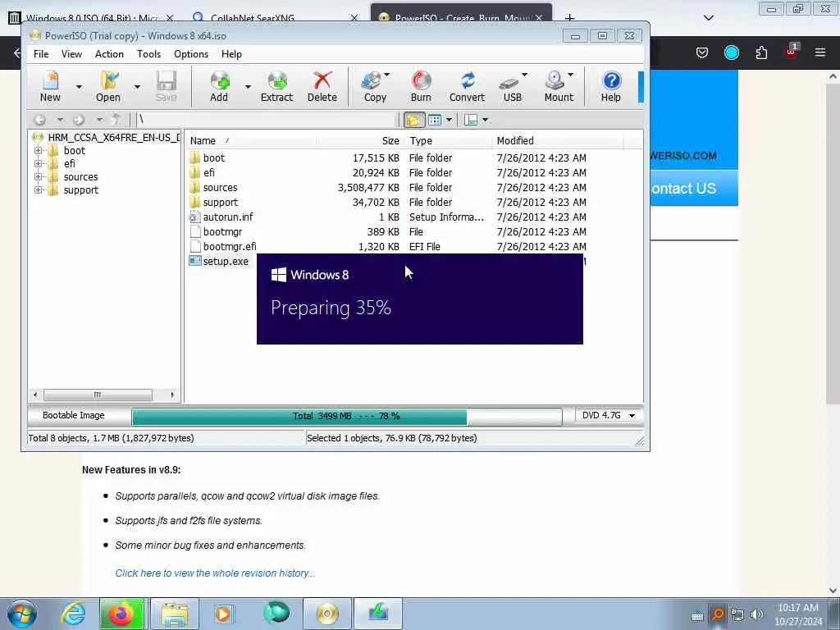Click the path address field
The width and height of the screenshot is (840, 630).
tap(268, 120)
